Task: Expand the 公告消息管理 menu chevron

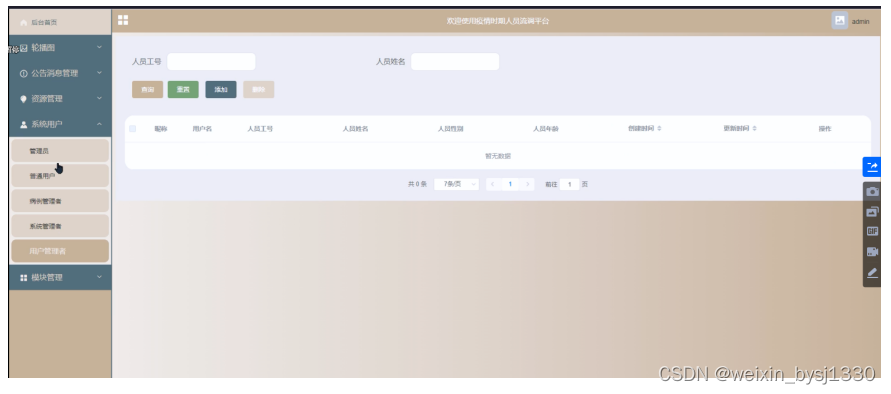Action: point(99,73)
